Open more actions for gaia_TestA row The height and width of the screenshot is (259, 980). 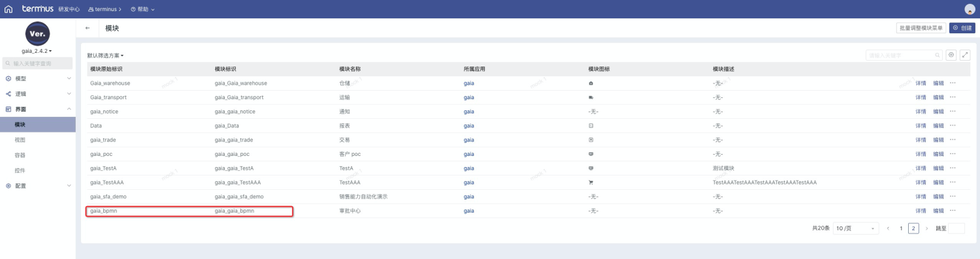(953, 168)
